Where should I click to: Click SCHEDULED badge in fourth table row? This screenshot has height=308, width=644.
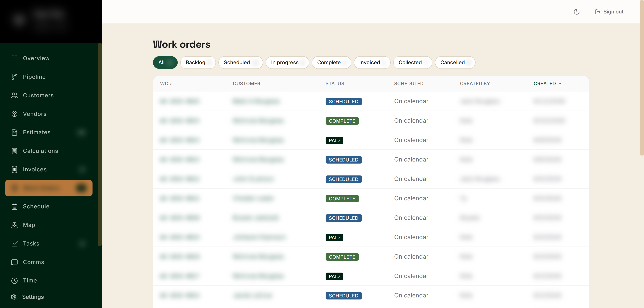pyautogui.click(x=343, y=160)
